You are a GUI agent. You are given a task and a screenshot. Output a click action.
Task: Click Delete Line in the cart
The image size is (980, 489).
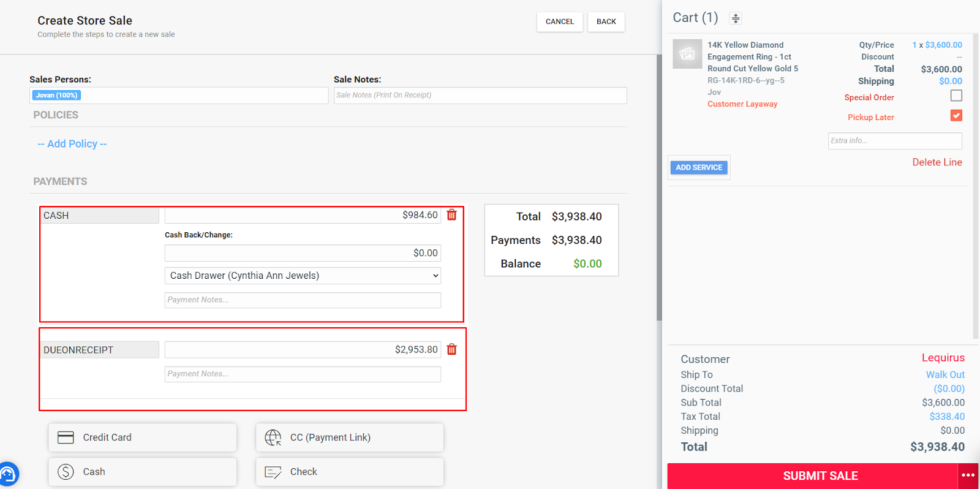tap(937, 162)
